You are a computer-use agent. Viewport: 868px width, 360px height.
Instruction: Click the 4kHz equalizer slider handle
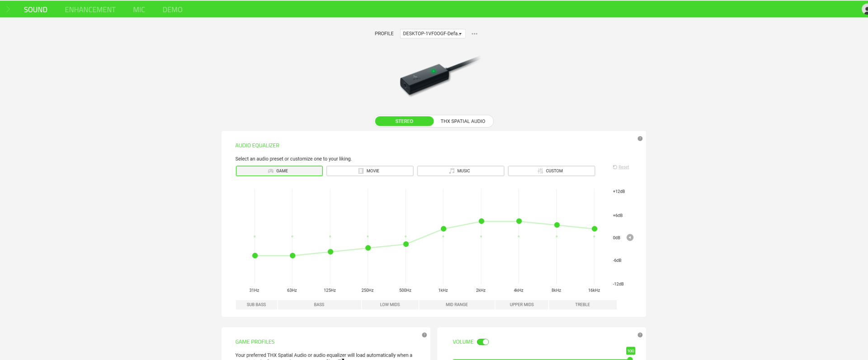pyautogui.click(x=519, y=221)
